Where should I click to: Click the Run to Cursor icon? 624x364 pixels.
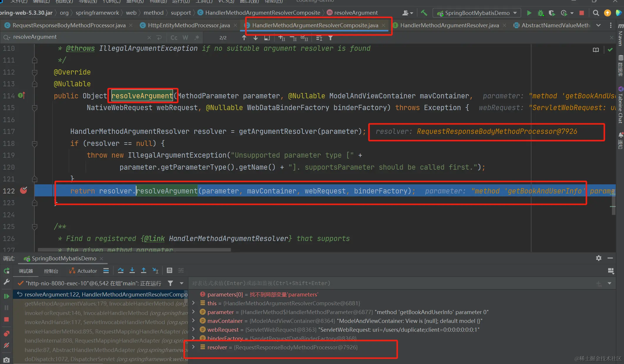tap(155, 271)
